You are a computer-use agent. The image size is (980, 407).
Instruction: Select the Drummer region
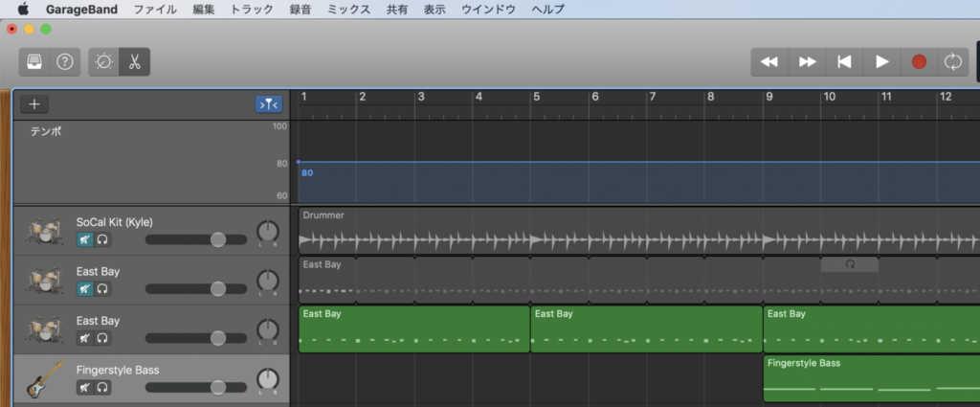pyautogui.click(x=638, y=231)
